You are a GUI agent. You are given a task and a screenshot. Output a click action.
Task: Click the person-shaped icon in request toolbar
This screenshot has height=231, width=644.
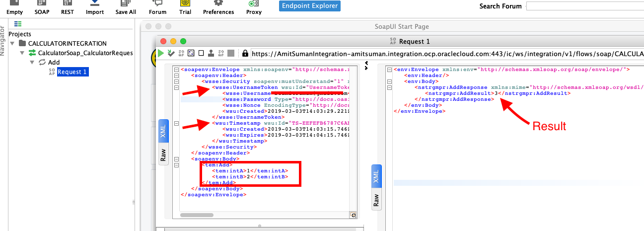(x=211, y=53)
